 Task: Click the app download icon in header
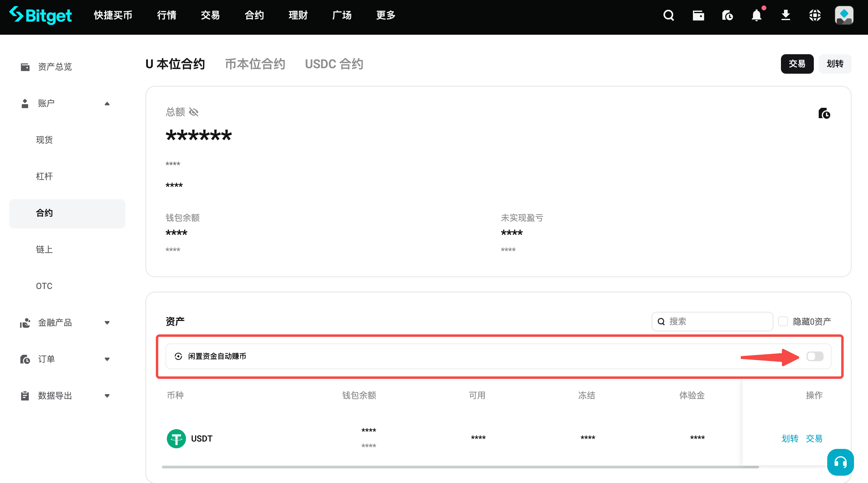click(x=786, y=15)
